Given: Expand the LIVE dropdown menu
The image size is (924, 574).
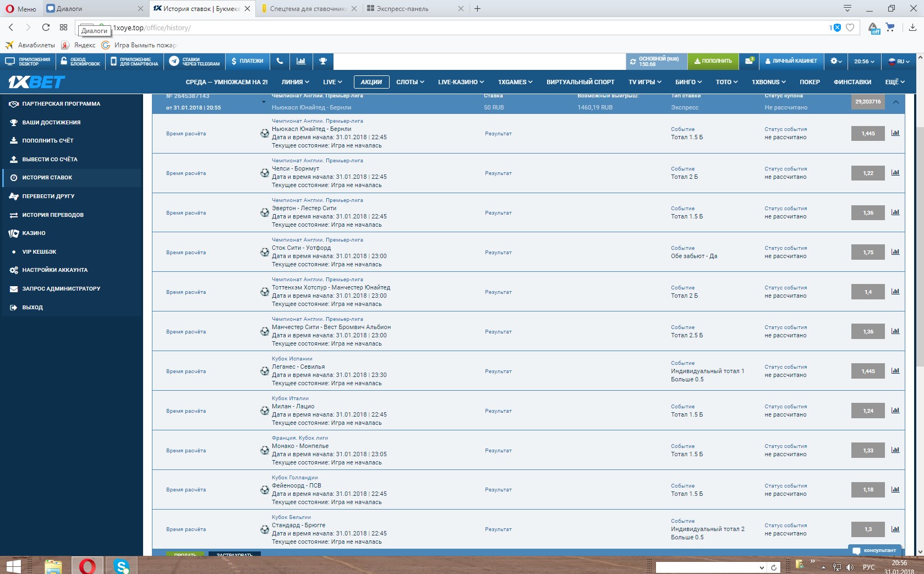Looking at the screenshot, I should click(x=332, y=81).
